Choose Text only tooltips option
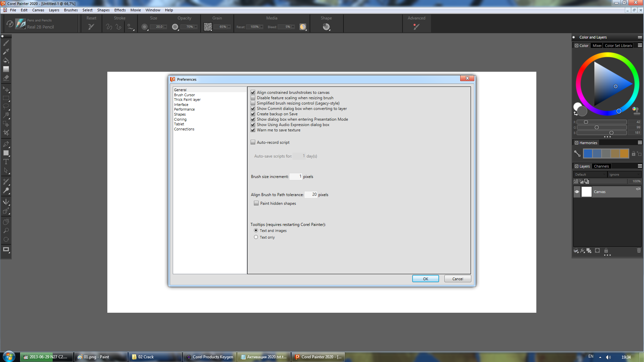 click(256, 237)
